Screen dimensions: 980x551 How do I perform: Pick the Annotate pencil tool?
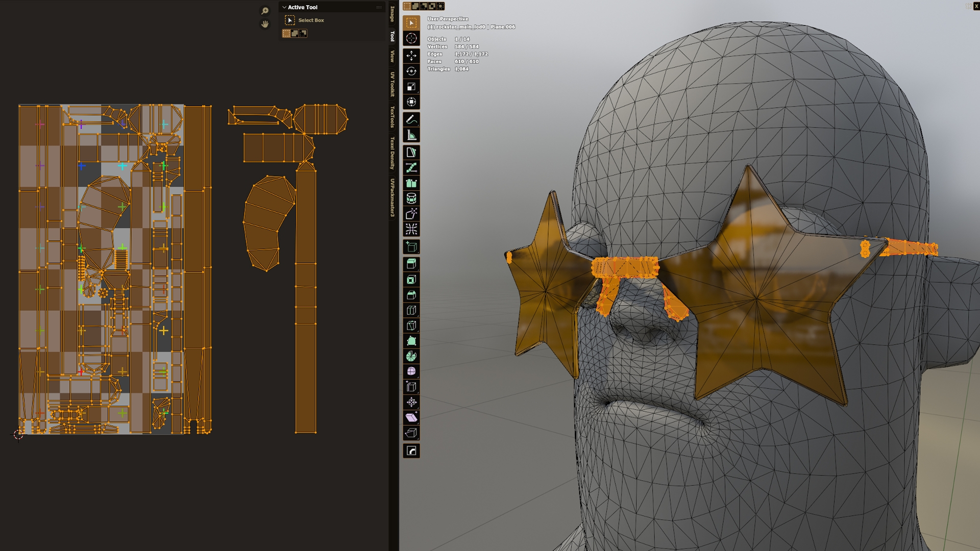pos(411,119)
